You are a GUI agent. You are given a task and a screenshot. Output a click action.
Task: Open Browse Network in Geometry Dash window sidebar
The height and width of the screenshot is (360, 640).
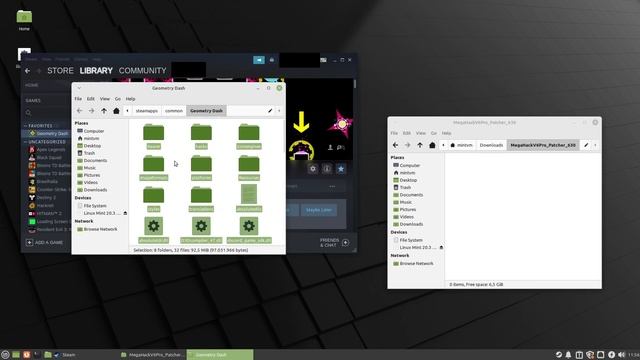click(97, 229)
